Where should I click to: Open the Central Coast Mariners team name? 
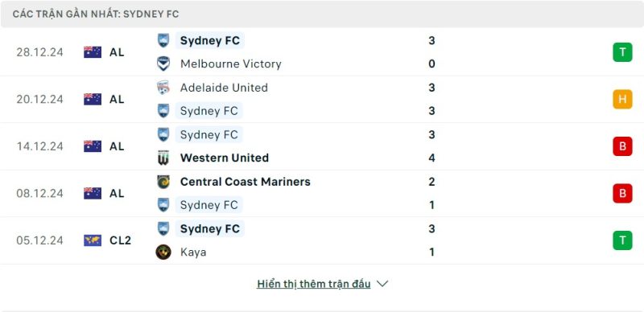point(246,182)
